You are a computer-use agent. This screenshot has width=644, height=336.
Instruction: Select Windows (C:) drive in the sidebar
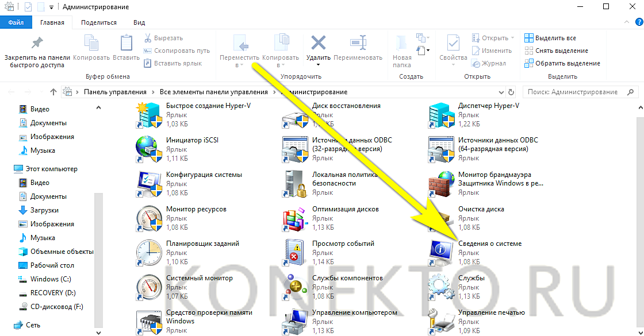(x=52, y=279)
